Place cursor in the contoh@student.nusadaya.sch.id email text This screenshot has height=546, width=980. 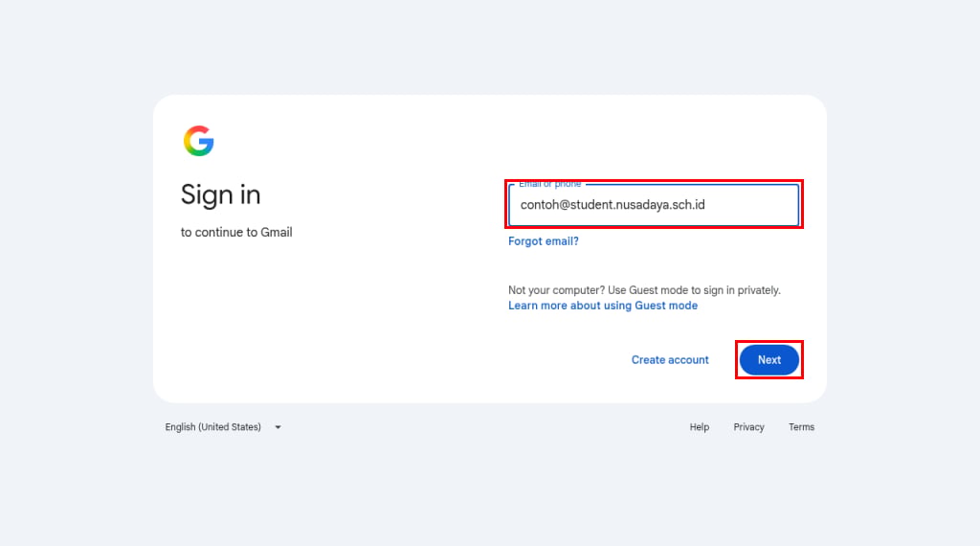pyautogui.click(x=612, y=205)
